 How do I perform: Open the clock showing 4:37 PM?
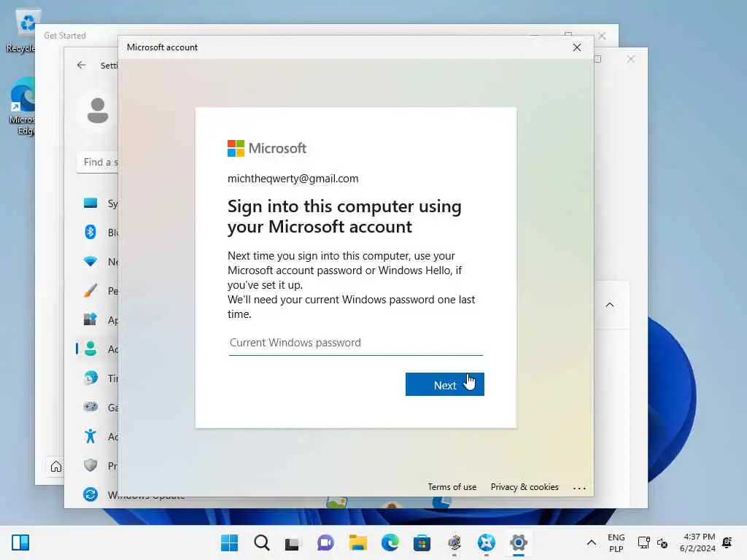click(698, 542)
